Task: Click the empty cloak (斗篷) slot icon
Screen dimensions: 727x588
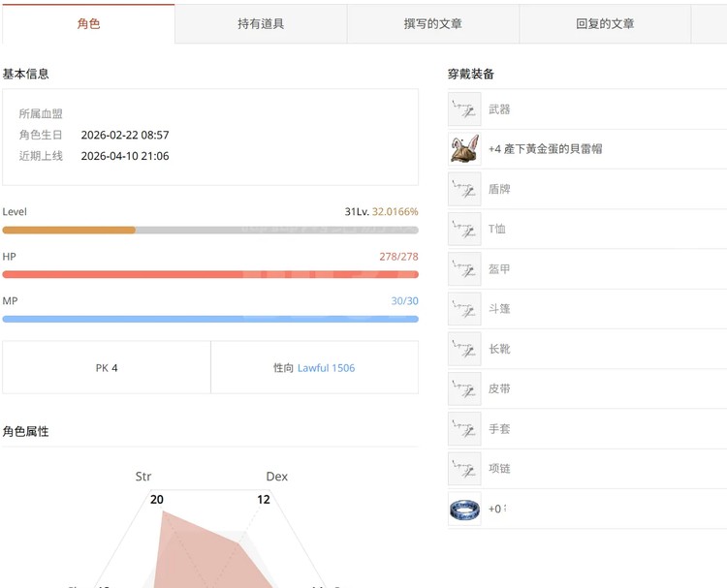Action: click(464, 309)
